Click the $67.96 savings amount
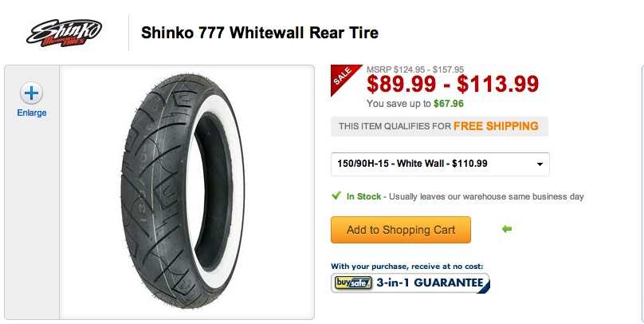 click(x=449, y=104)
